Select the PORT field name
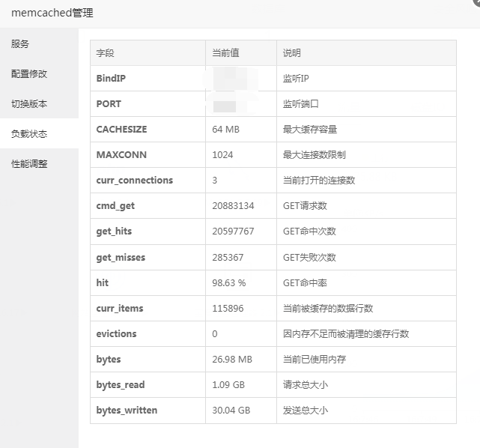Image resolution: width=480 pixels, height=448 pixels. click(x=109, y=104)
